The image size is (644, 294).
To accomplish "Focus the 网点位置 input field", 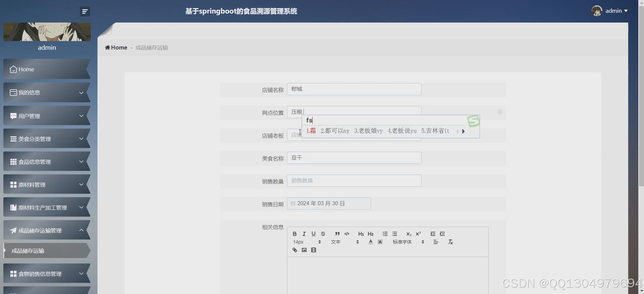I will pos(354,111).
